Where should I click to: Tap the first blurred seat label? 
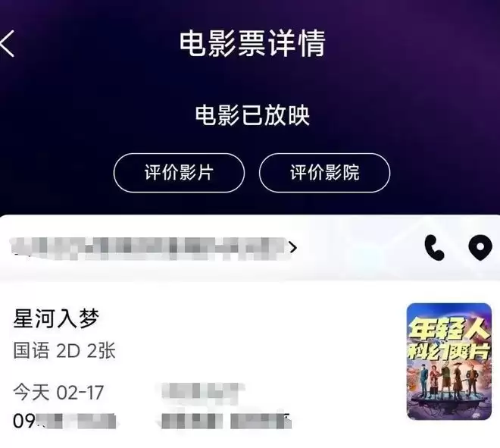point(192,421)
